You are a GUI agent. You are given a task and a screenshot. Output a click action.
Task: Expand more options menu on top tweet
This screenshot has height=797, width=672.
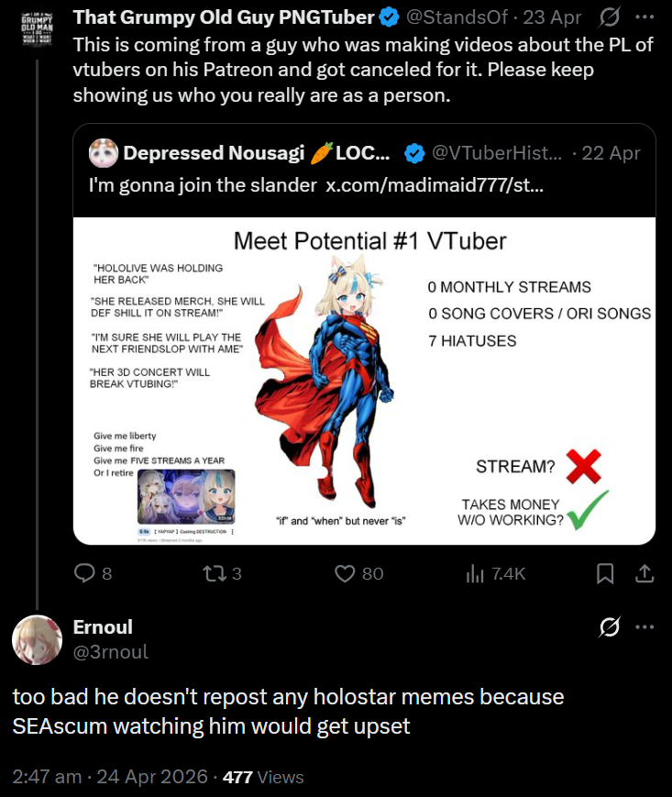[x=644, y=17]
